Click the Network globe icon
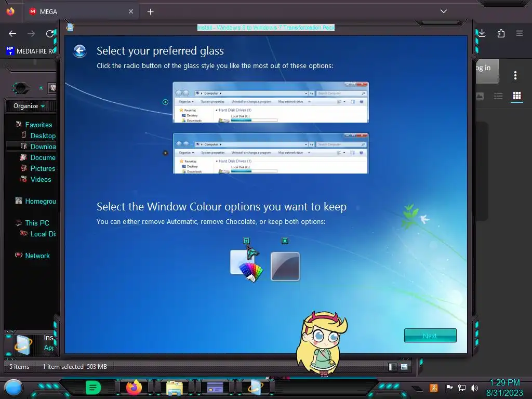Viewport: 532px width, 399px height. (x=19, y=255)
